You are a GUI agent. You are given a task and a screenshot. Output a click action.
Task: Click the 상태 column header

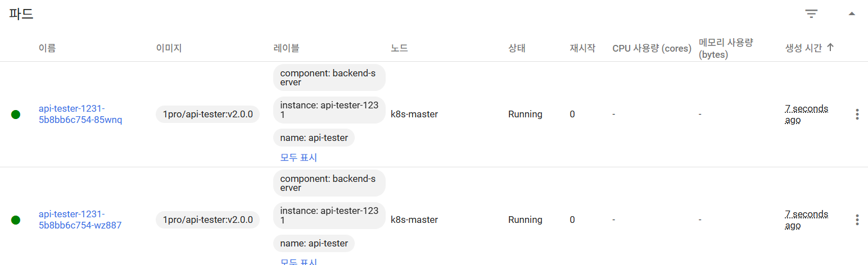[x=517, y=48]
